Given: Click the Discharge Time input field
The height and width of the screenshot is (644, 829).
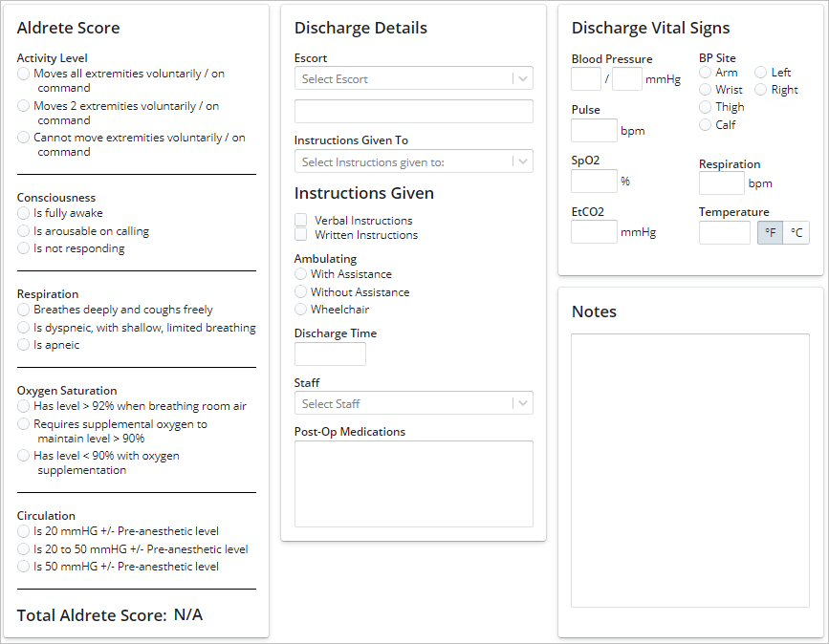Looking at the screenshot, I should click(x=330, y=354).
